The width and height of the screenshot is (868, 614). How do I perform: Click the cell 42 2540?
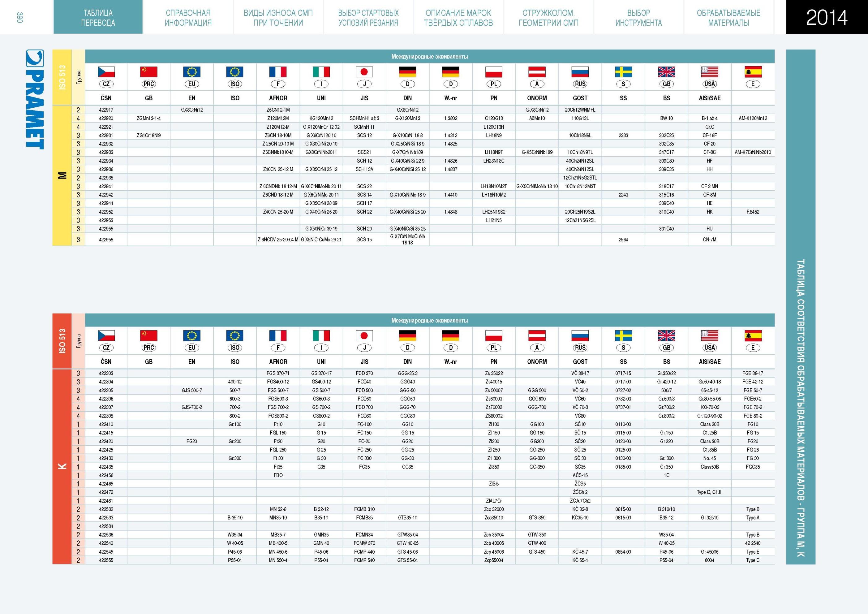[x=753, y=543]
